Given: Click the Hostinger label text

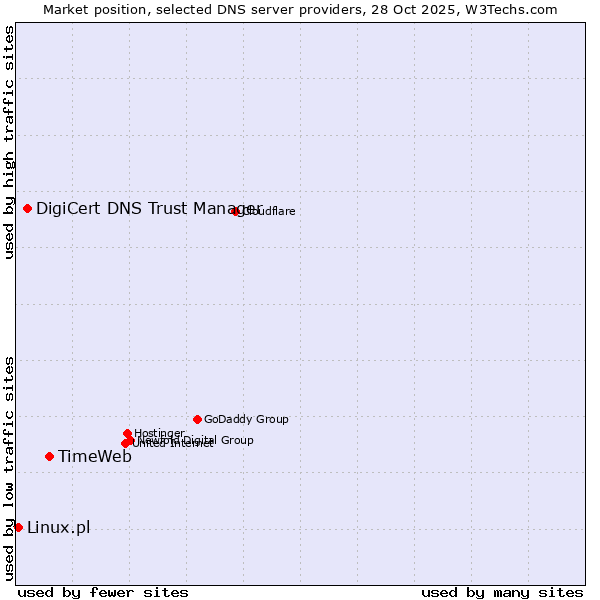Looking at the screenshot, I should (x=159, y=433).
